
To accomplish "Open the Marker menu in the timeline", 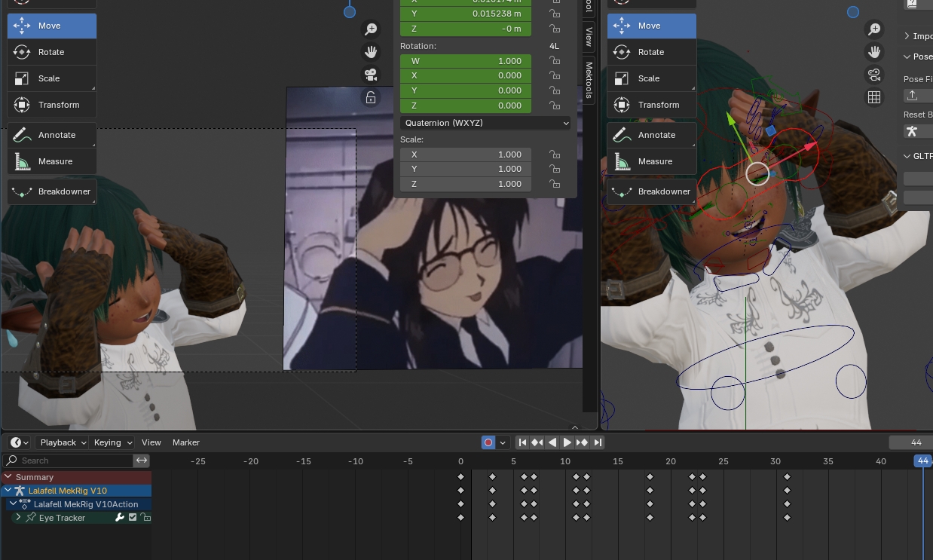I will [185, 442].
